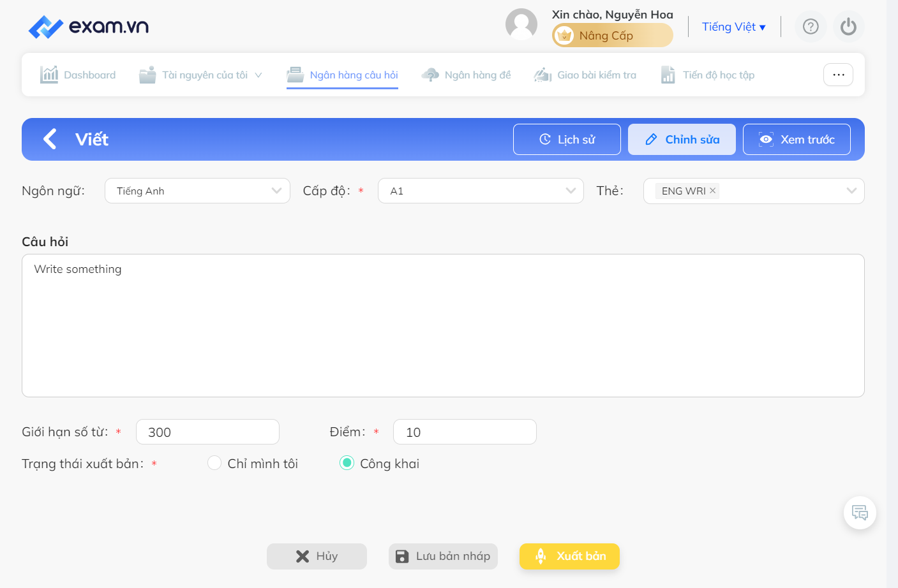Click the crown icon on Nâng Cấp

pos(564,36)
